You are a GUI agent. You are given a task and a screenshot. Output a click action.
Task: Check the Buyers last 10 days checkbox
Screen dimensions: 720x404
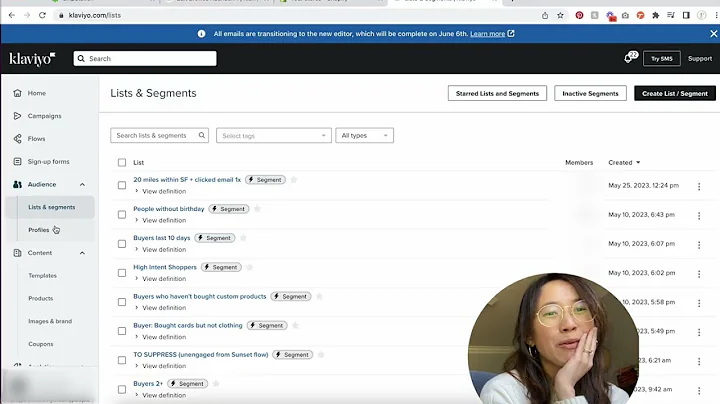pyautogui.click(x=122, y=244)
